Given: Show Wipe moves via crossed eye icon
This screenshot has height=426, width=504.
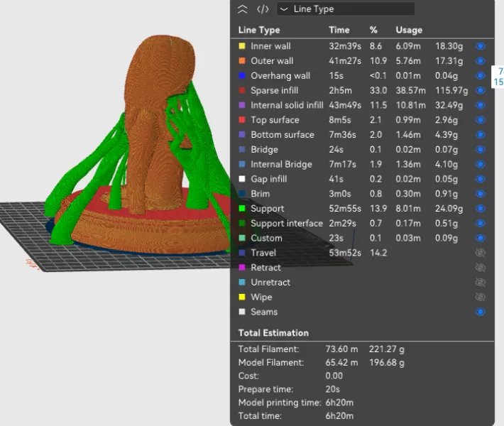Looking at the screenshot, I should [x=481, y=297].
